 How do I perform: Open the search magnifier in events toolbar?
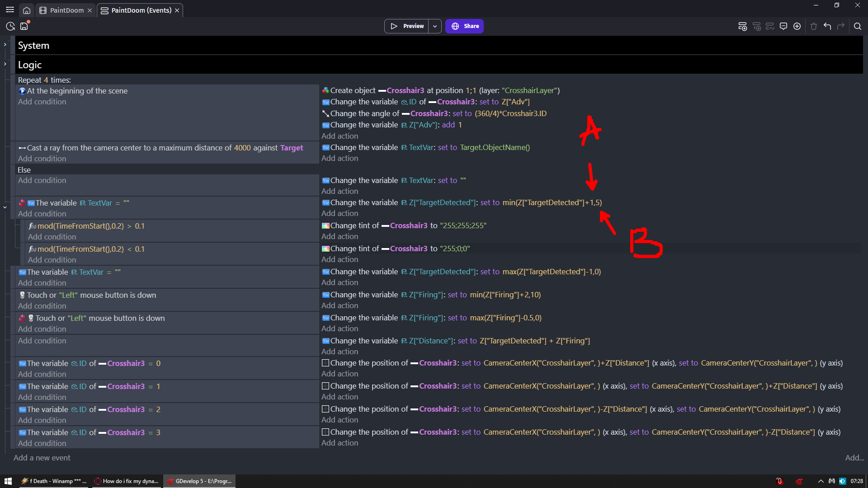click(x=857, y=26)
